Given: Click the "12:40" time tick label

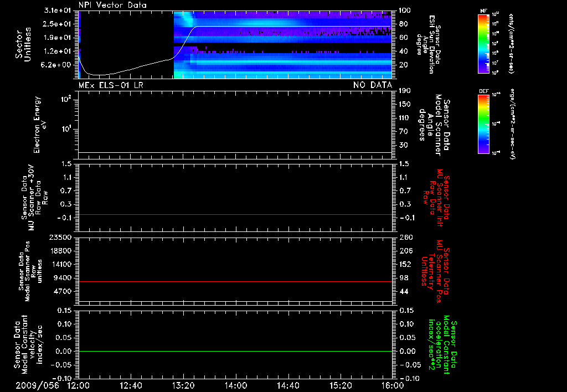Looking at the screenshot, I should (131, 385).
